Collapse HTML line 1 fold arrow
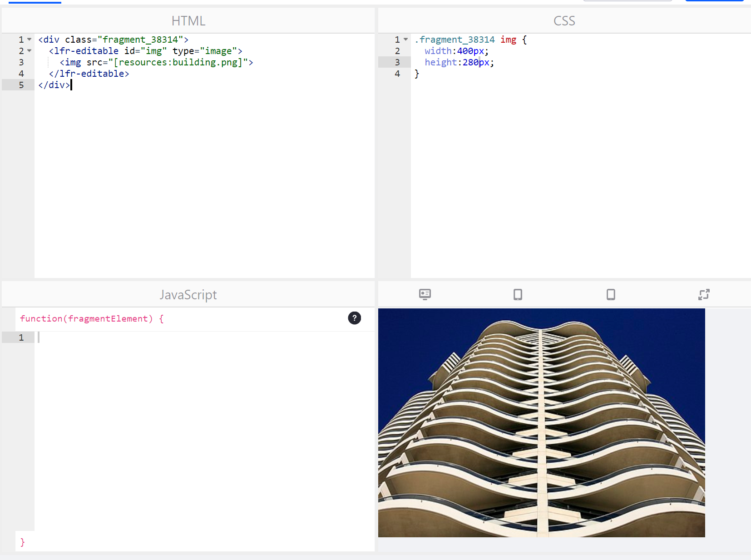This screenshot has height=560, width=751. 30,40
